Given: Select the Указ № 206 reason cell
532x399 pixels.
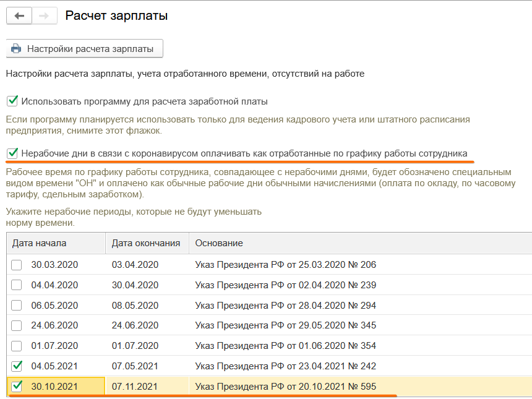Looking at the screenshot, I should (285, 265).
